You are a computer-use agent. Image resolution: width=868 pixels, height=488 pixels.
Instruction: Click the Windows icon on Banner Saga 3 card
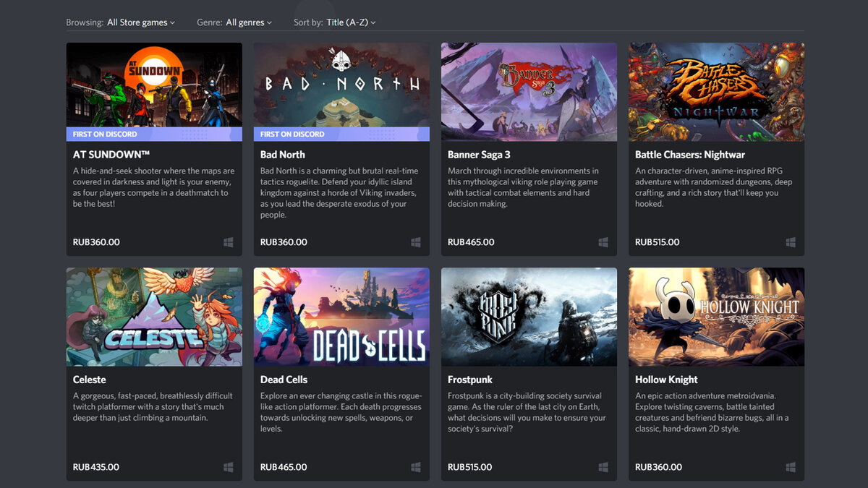click(x=603, y=242)
